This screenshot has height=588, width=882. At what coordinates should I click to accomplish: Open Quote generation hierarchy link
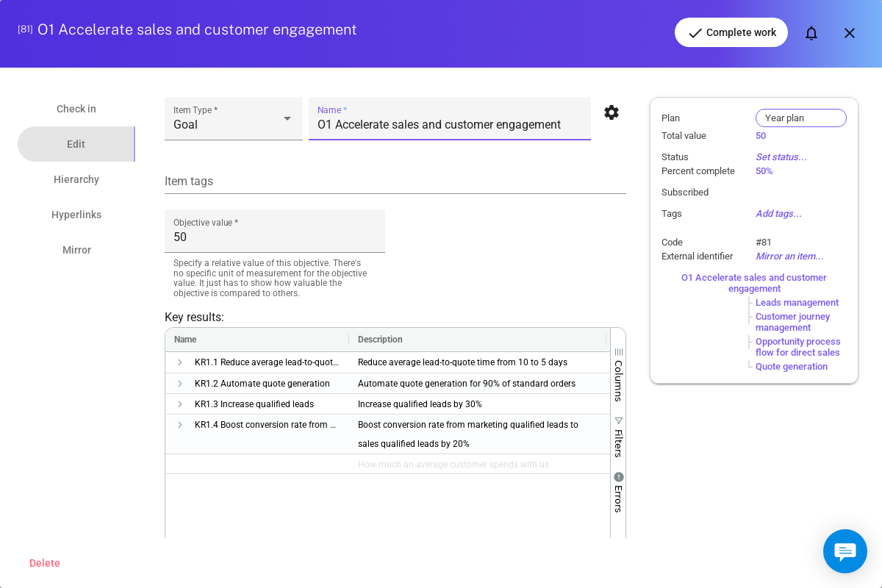792,366
